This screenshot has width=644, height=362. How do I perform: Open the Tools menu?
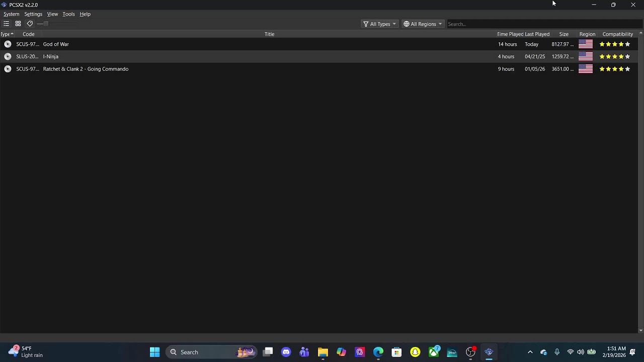[x=68, y=14]
